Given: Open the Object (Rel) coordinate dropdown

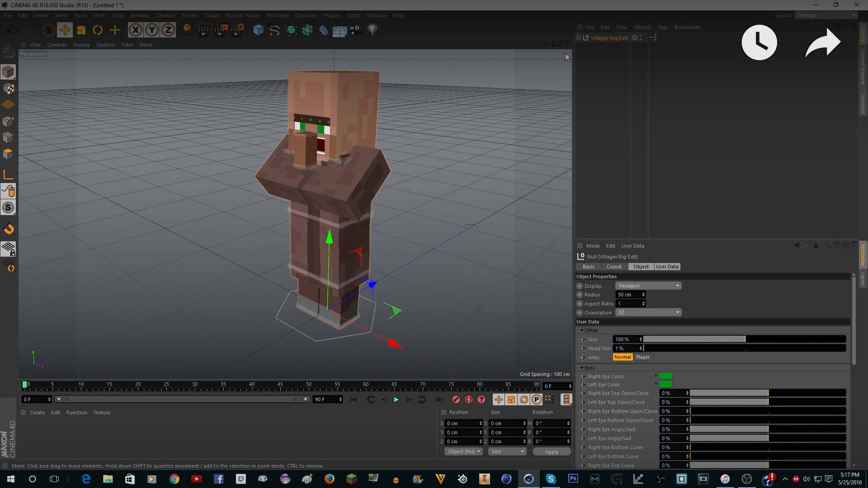Looking at the screenshot, I should click(464, 451).
